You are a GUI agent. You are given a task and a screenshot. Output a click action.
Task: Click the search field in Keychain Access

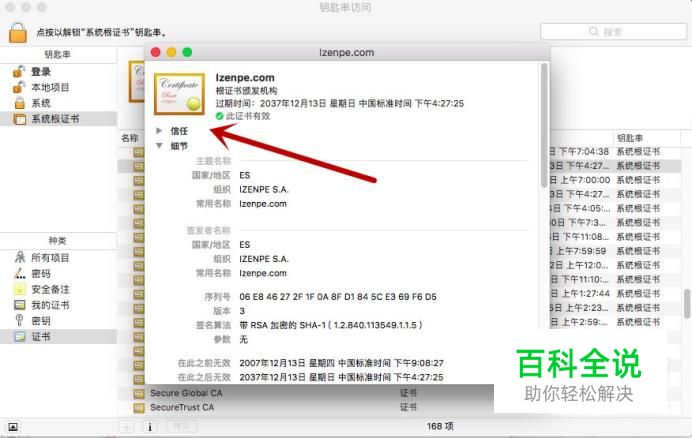(x=613, y=32)
